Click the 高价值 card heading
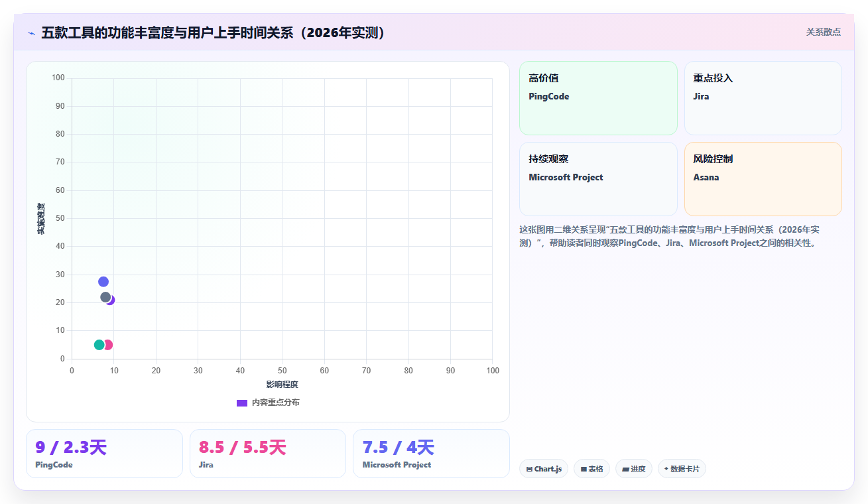 pos(544,78)
